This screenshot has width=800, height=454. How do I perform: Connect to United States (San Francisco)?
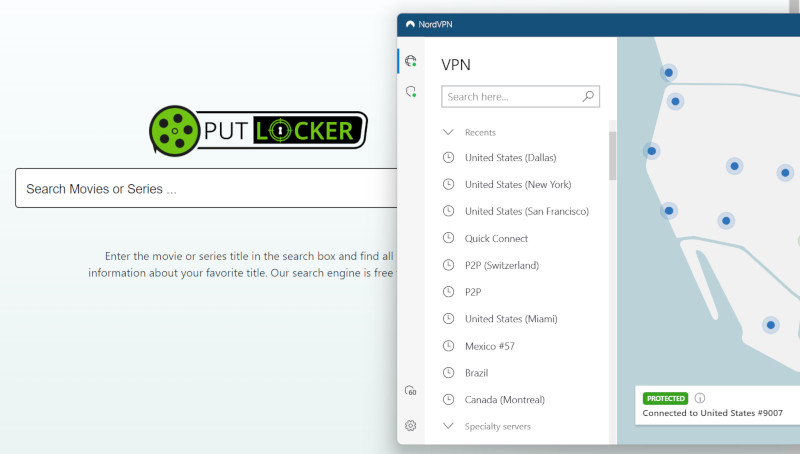click(x=527, y=211)
